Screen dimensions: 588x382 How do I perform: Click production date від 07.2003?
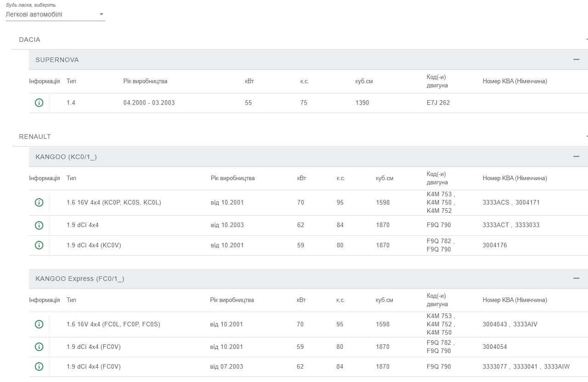[226, 366]
